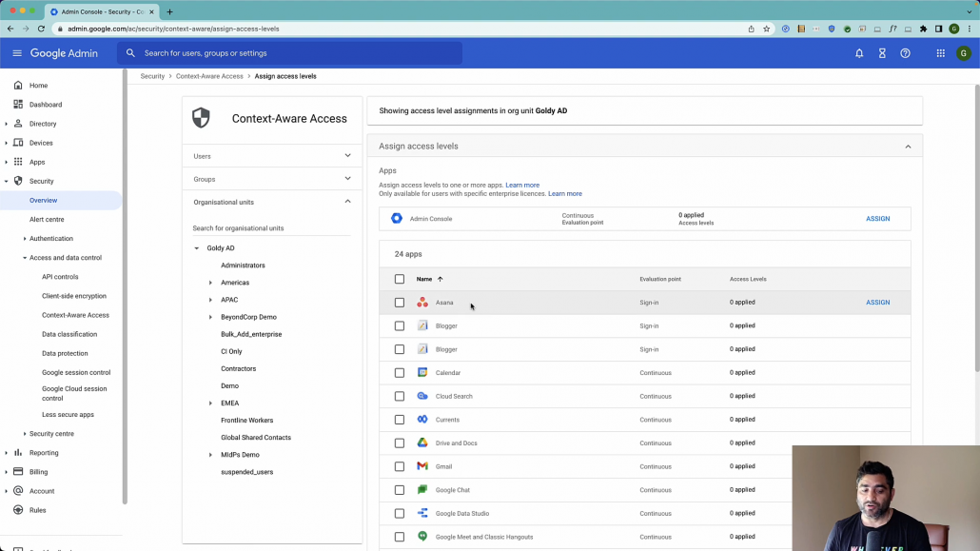Click the Account at-sign icon
The width and height of the screenshot is (980, 551).
click(x=18, y=491)
